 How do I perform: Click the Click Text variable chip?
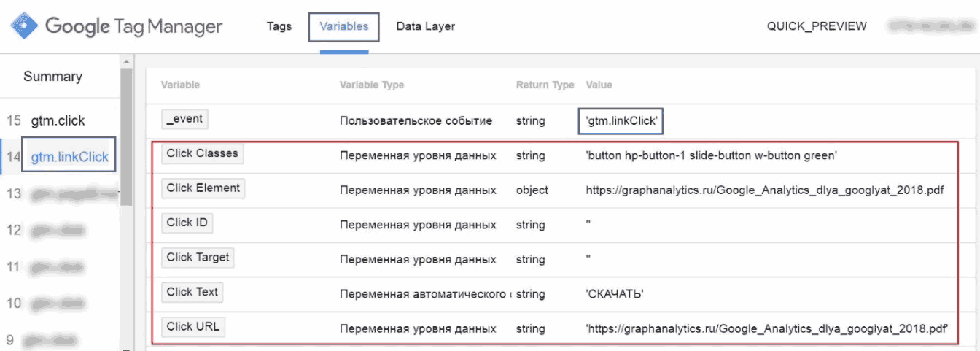coord(192,292)
